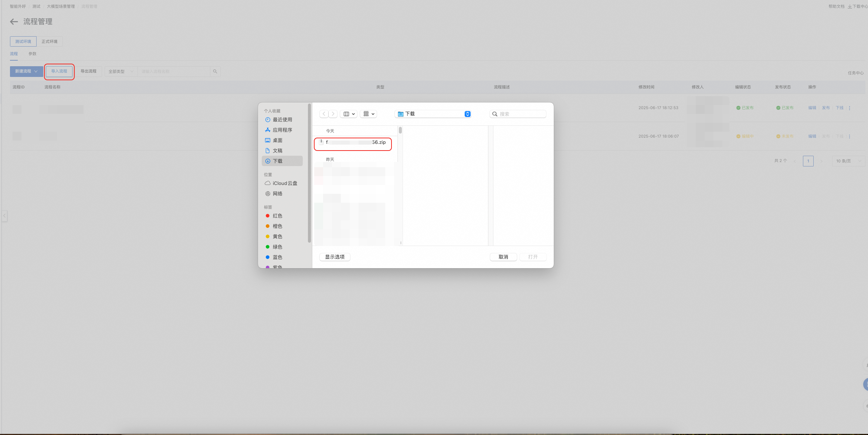This screenshot has width=868, height=435.
Task: Click the 打开 button in the dialog
Action: click(x=533, y=257)
